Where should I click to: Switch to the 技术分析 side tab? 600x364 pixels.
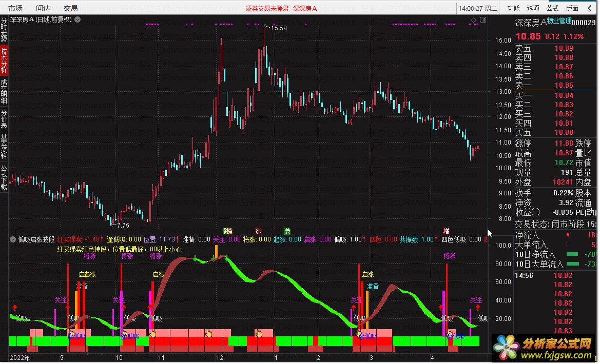click(x=4, y=60)
